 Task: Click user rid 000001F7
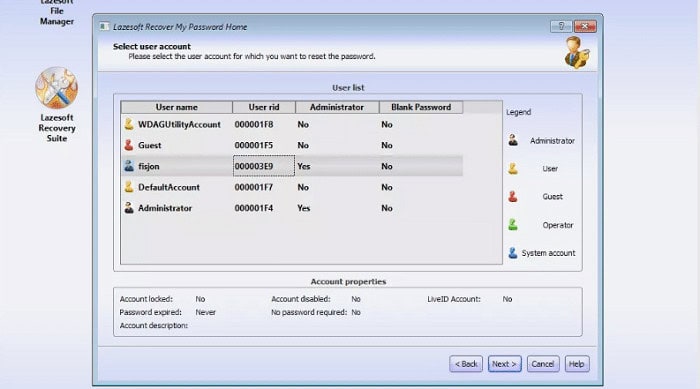(x=254, y=187)
